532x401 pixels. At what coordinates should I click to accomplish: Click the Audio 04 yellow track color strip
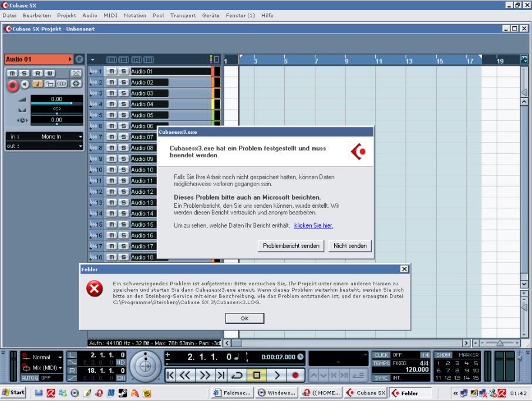(213, 104)
